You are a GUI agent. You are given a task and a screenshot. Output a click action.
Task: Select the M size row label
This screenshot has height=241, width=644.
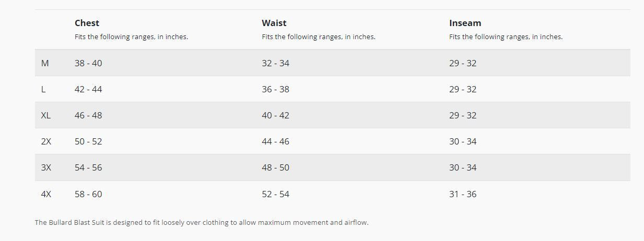click(45, 63)
